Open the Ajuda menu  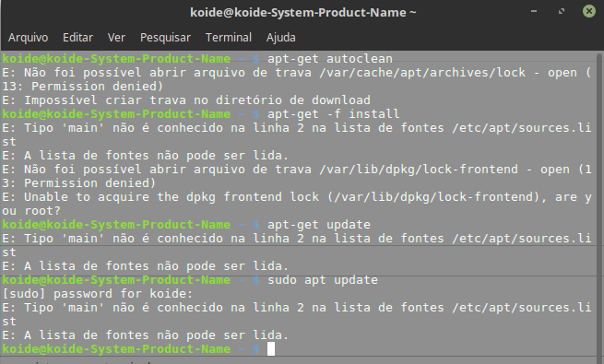coord(281,38)
